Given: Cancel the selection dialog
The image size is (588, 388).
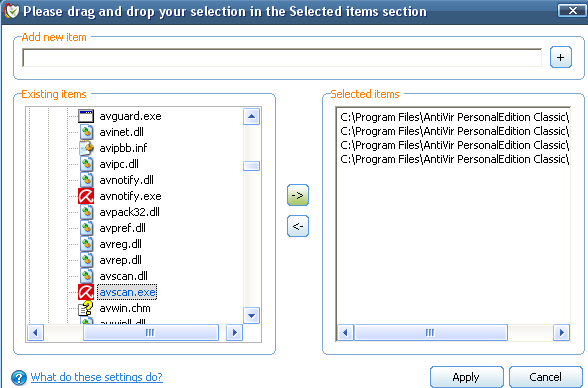Looking at the screenshot, I should (x=545, y=377).
